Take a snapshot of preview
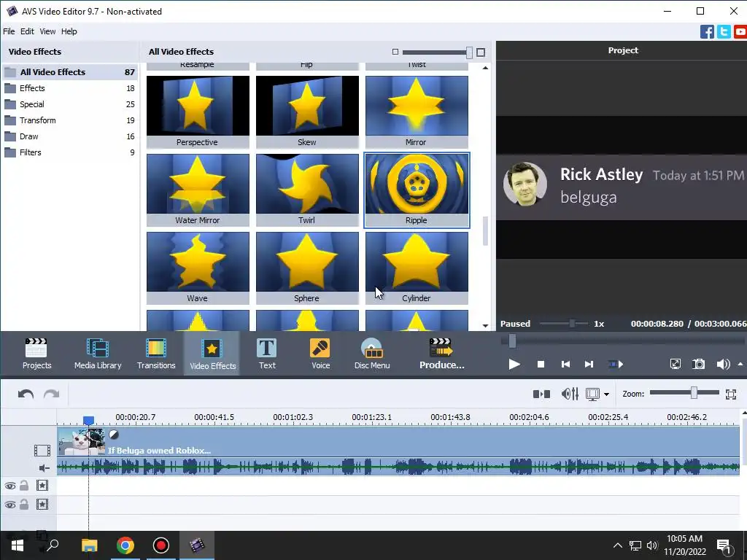 [698, 365]
